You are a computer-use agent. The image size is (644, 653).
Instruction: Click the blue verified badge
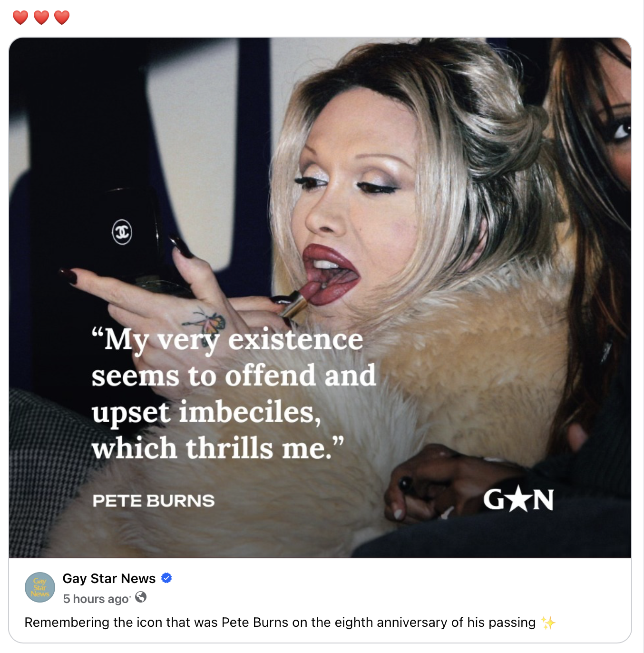(x=166, y=578)
